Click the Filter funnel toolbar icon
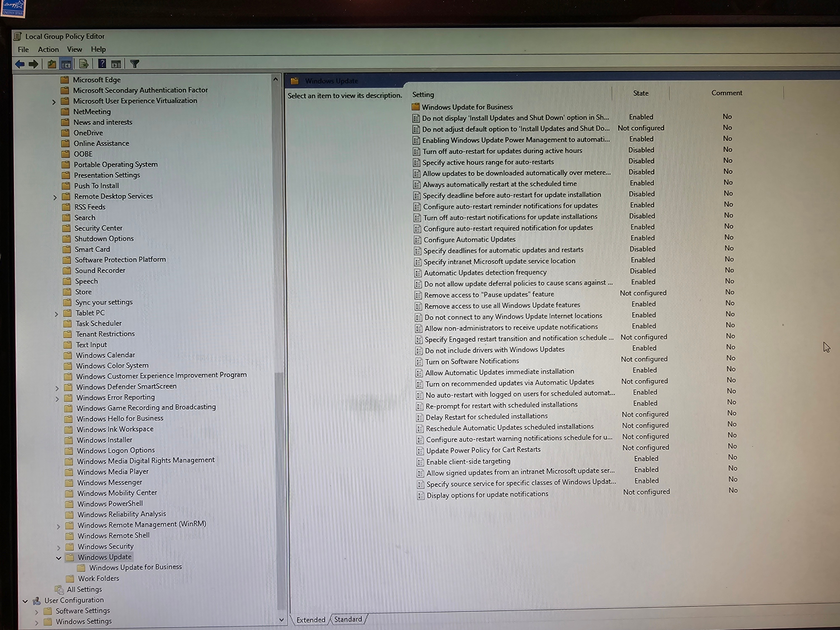This screenshot has height=630, width=840. point(134,64)
